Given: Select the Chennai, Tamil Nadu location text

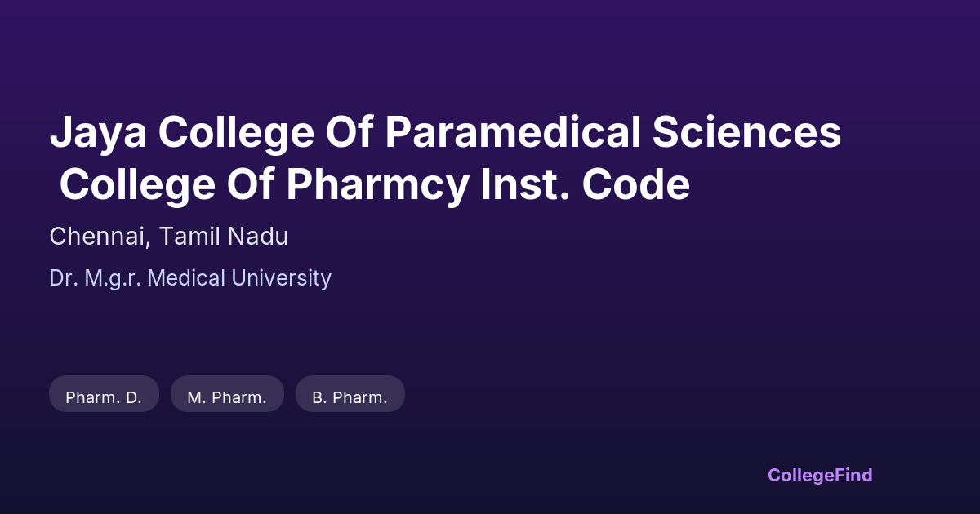Looking at the screenshot, I should pyautogui.click(x=168, y=237).
